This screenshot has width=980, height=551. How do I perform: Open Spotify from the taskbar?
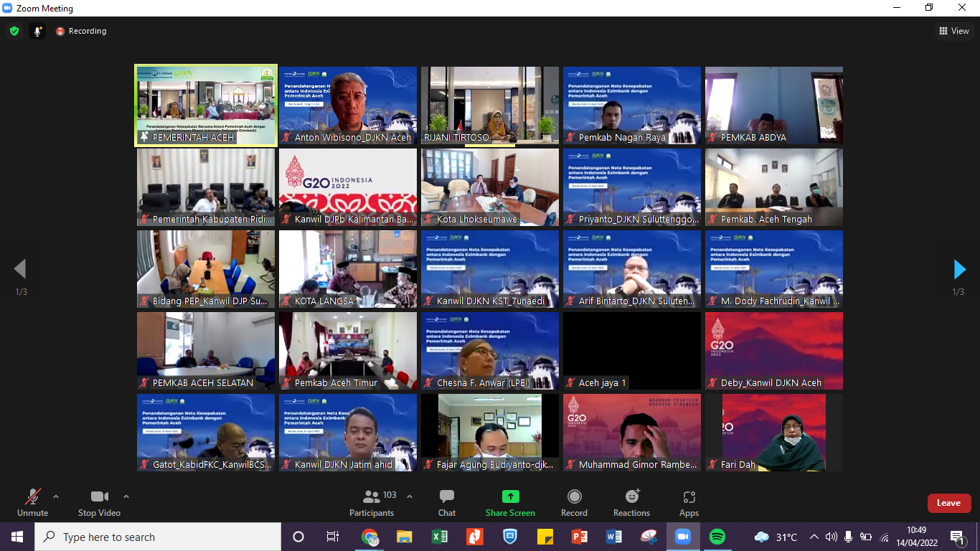click(x=717, y=537)
